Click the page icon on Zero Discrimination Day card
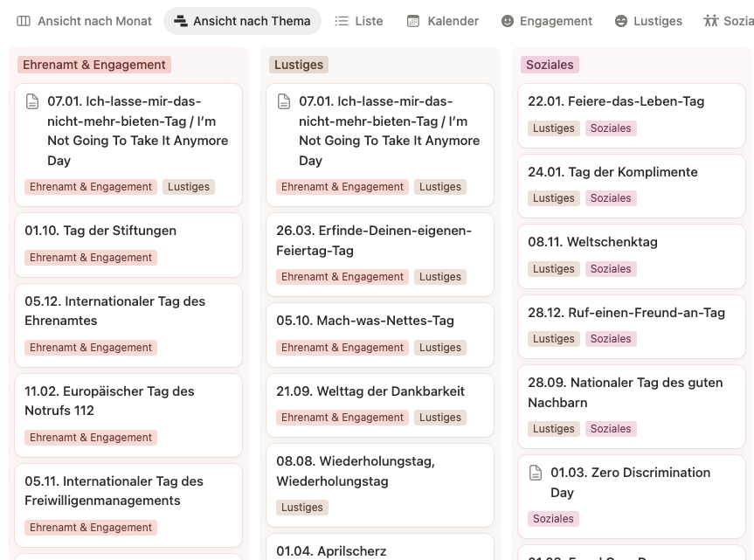The width and height of the screenshot is (754, 560). tap(536, 473)
